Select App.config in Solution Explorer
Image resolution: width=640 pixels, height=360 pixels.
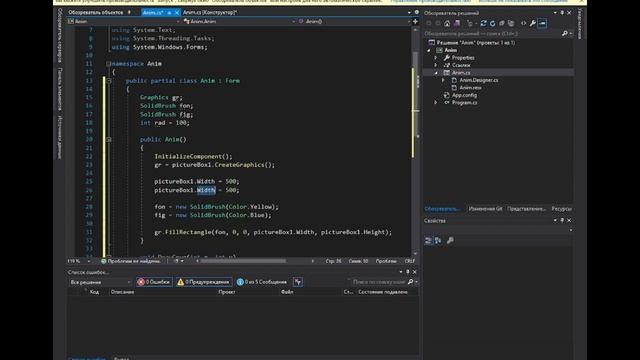464,95
